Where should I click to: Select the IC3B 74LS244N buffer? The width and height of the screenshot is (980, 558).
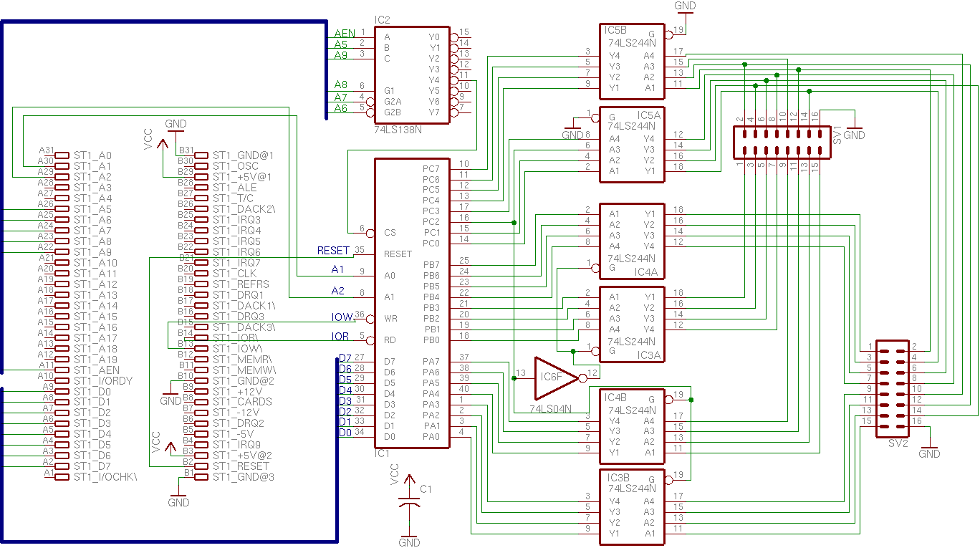631,506
